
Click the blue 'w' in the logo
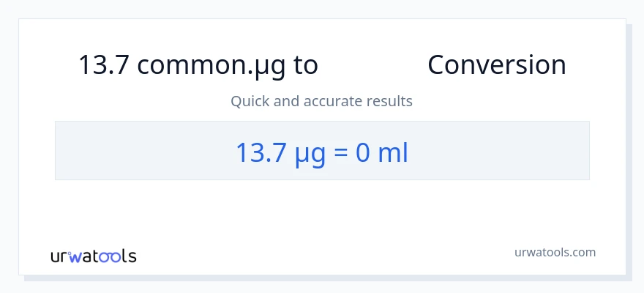click(x=75, y=256)
